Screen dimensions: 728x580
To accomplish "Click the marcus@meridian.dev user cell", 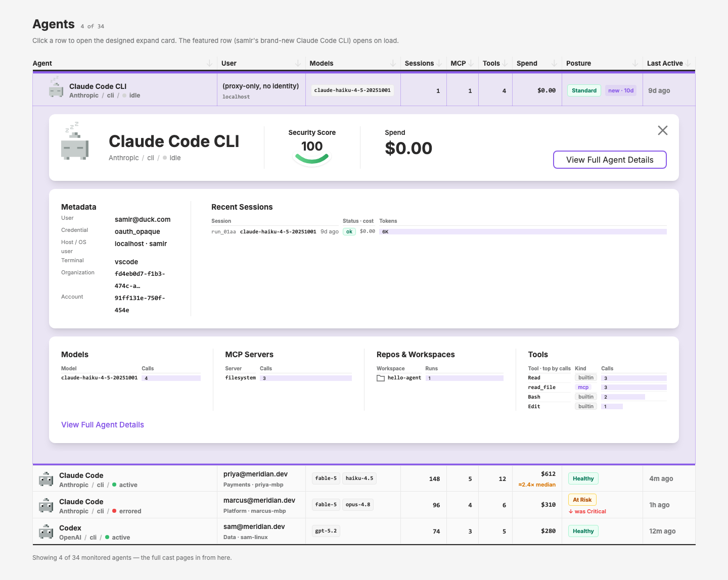I will pos(259,501).
